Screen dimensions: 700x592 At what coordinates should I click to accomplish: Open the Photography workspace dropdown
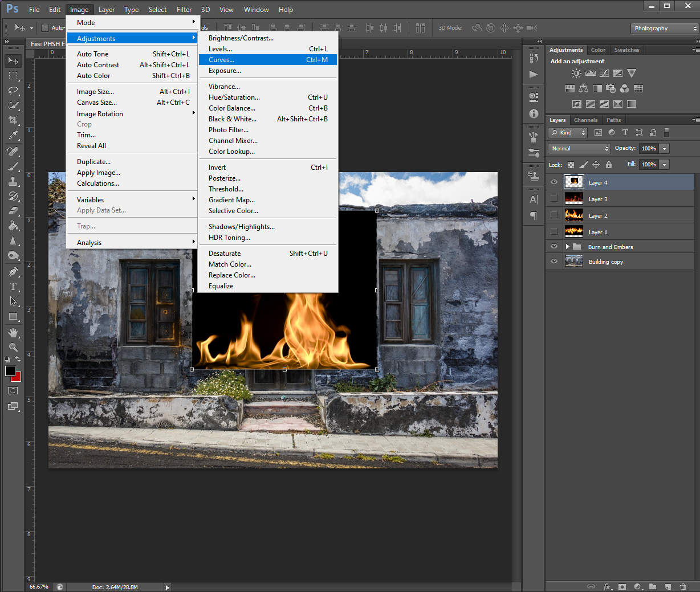tap(665, 28)
